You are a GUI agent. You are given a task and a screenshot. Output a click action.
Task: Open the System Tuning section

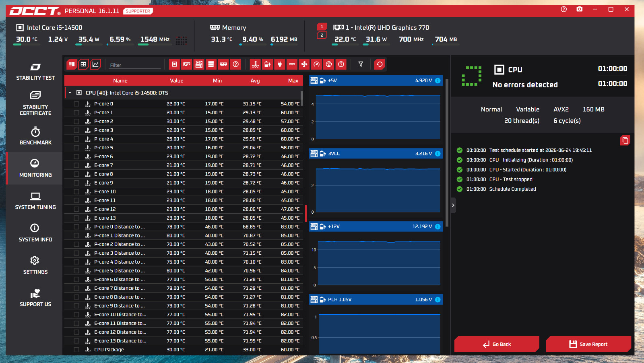35,201
